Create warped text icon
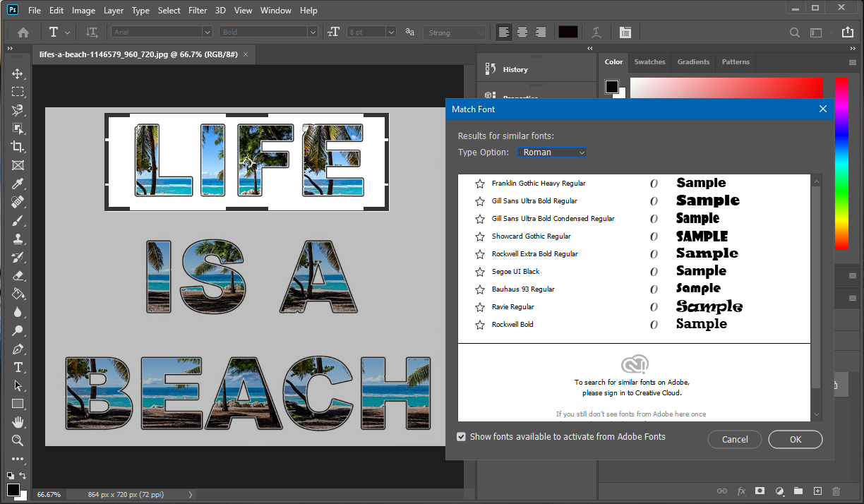 point(596,32)
